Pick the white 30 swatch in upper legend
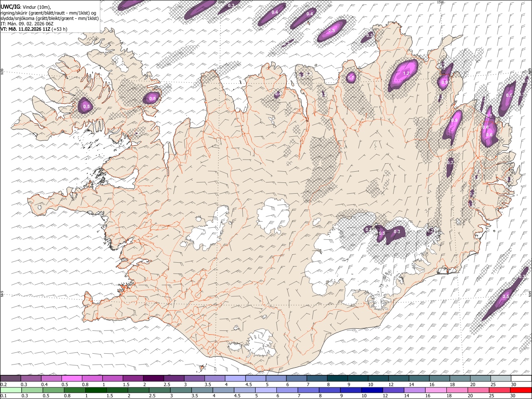Image resolution: width=532 pixels, height=399 pixels. 521,379
